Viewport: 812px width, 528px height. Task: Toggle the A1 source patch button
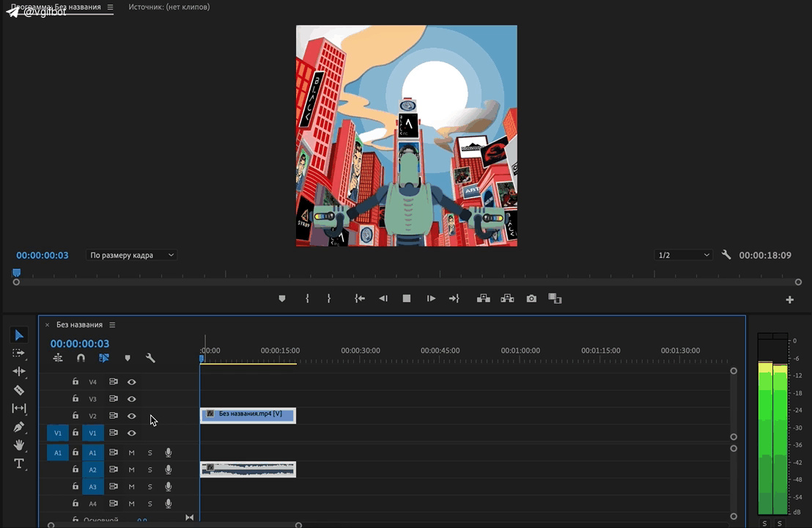[58, 453]
